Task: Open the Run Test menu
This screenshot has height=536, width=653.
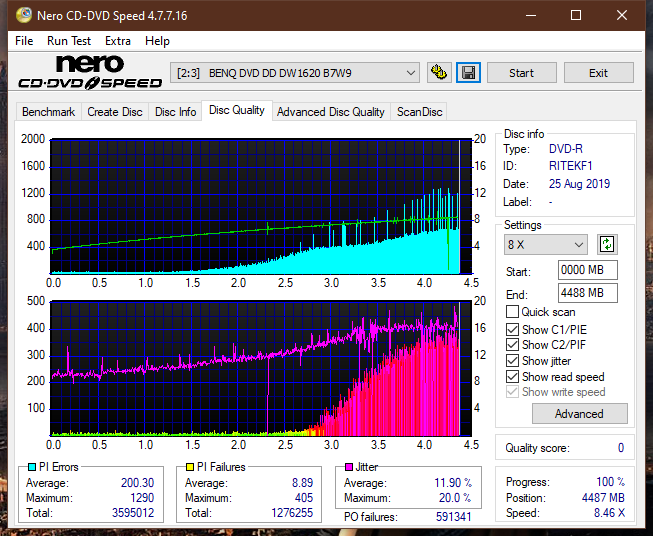Action: 69,41
